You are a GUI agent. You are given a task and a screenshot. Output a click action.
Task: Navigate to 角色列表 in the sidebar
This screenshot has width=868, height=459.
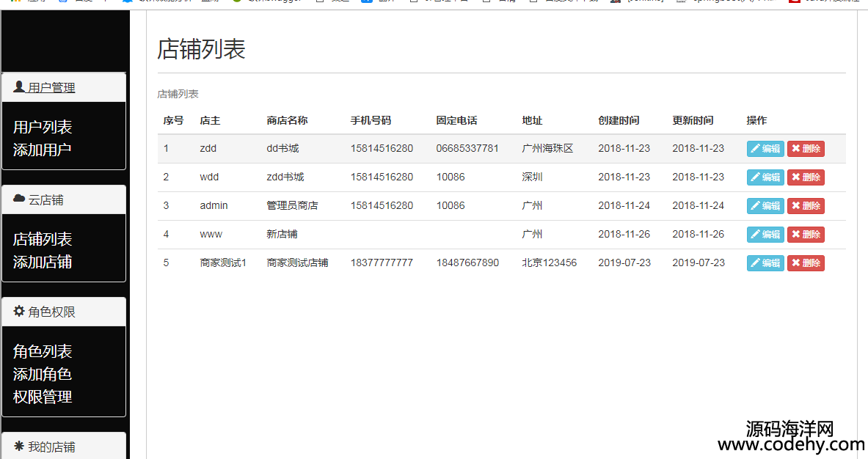43,352
